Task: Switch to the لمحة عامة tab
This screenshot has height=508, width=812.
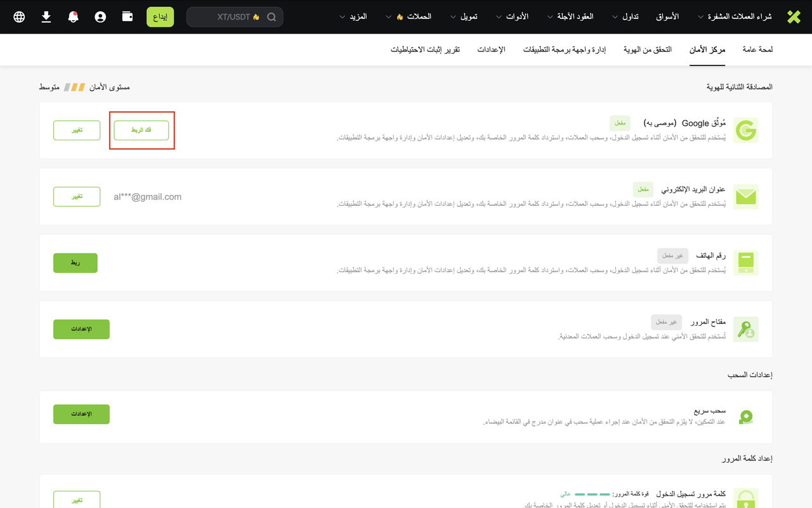Action: click(757, 50)
